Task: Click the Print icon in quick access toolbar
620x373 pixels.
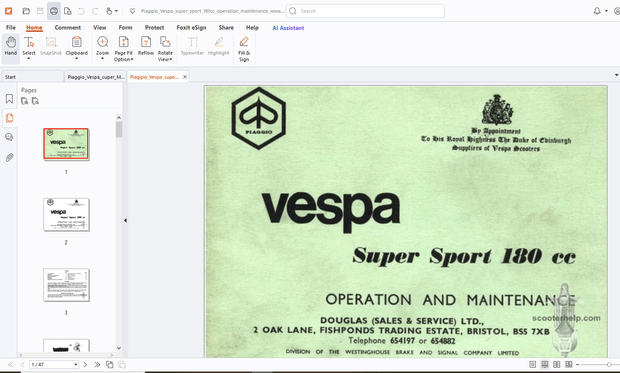Action: [x=54, y=11]
